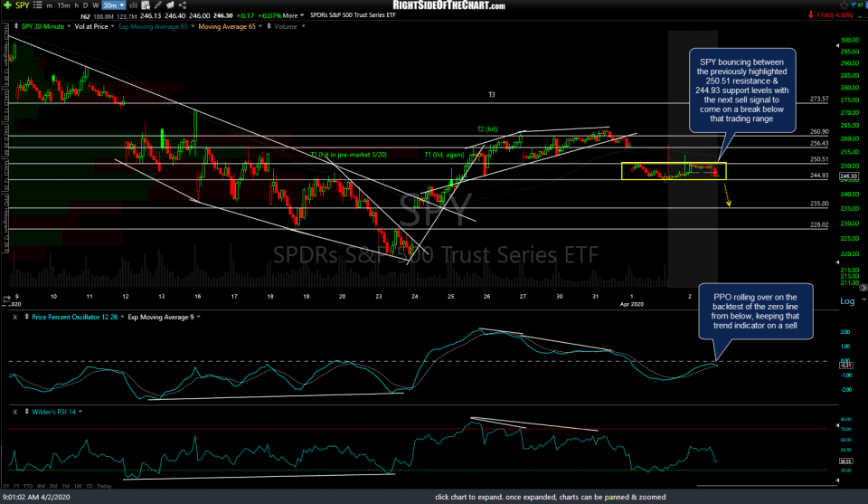Click the 235.00 price level label
Image resolution: width=868 pixels, height=504 pixels.
[x=819, y=204]
